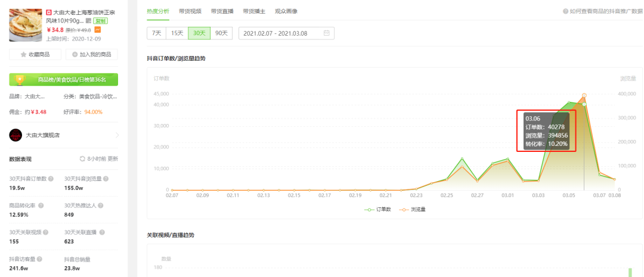The image size is (644, 277).
Task: Click the 03.06 peak data point on chart
Action: coord(584,96)
